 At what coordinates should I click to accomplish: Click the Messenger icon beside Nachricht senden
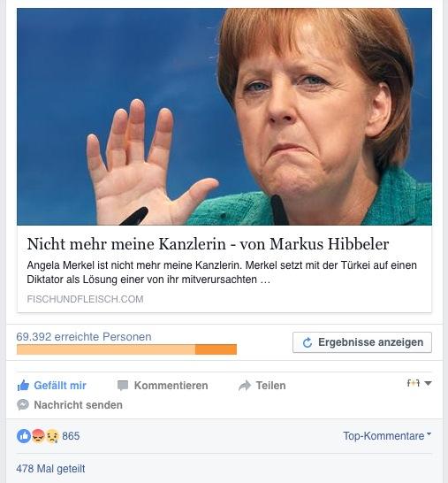pyautogui.click(x=23, y=405)
